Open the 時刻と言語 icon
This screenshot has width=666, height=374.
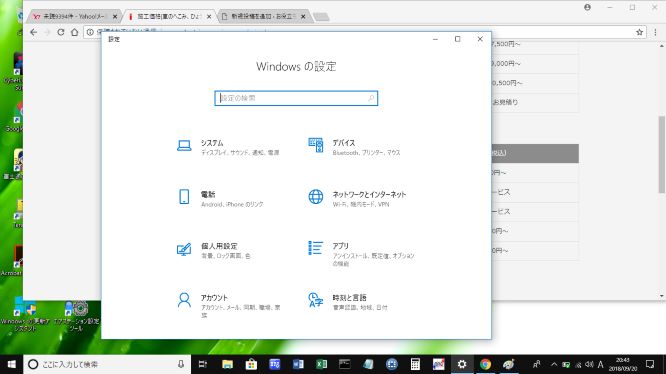(315, 300)
